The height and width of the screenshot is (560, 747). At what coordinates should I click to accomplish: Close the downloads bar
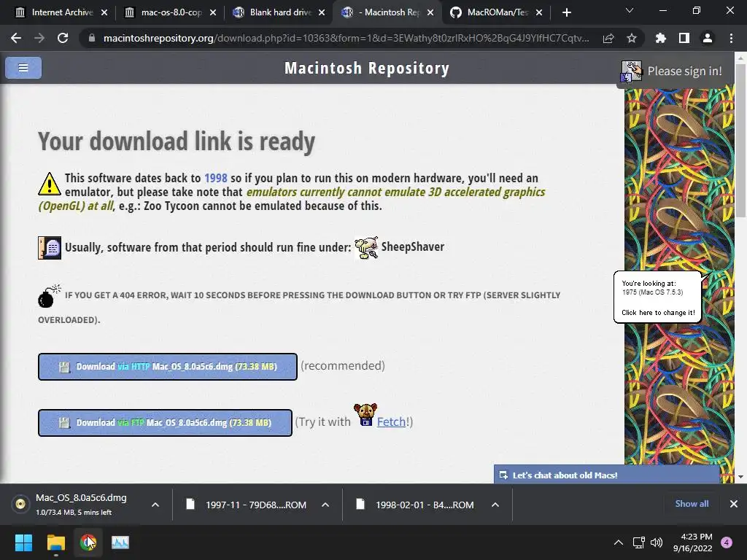point(734,504)
